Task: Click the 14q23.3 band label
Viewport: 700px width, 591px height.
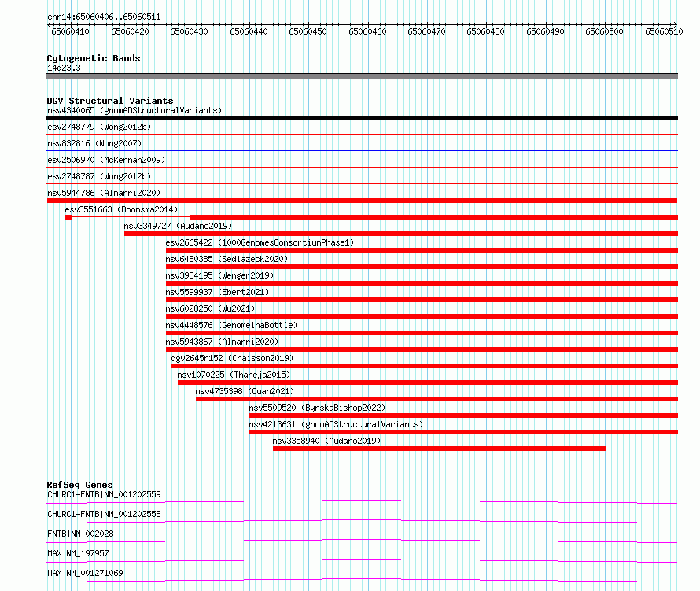Action: (64, 68)
